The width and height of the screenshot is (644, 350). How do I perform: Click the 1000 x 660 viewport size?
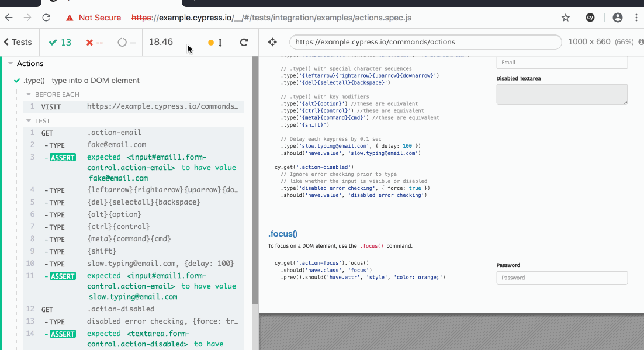click(589, 42)
